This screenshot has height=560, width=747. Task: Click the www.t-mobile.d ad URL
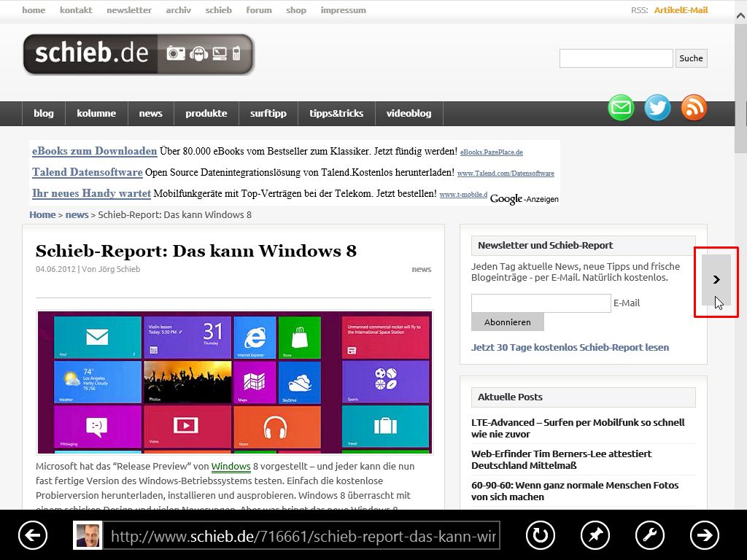coord(463,194)
